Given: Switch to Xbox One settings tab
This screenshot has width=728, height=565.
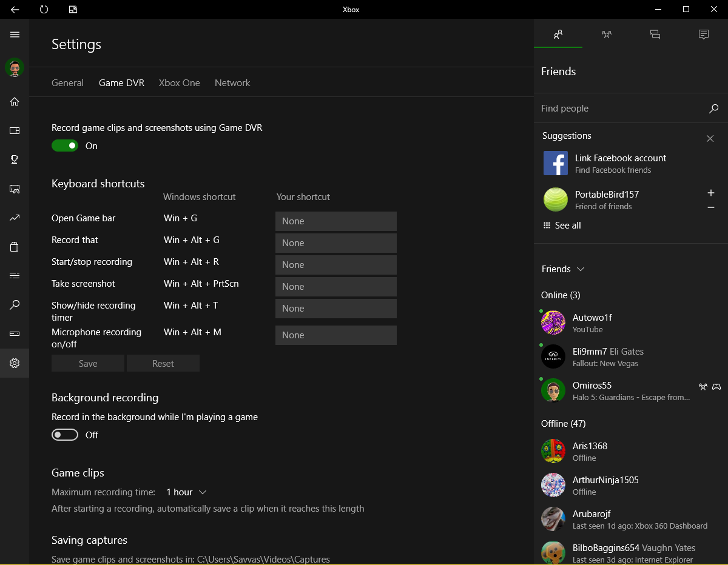Looking at the screenshot, I should tap(180, 83).
